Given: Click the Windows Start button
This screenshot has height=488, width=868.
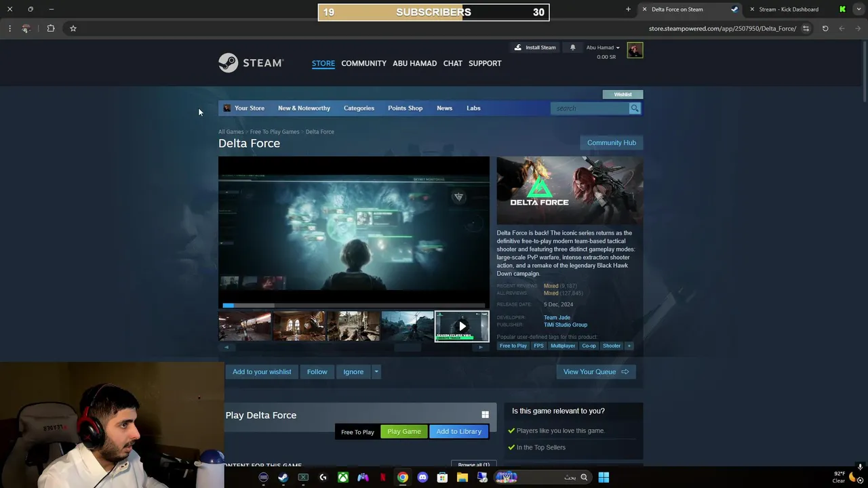Looking at the screenshot, I should pos(604,477).
